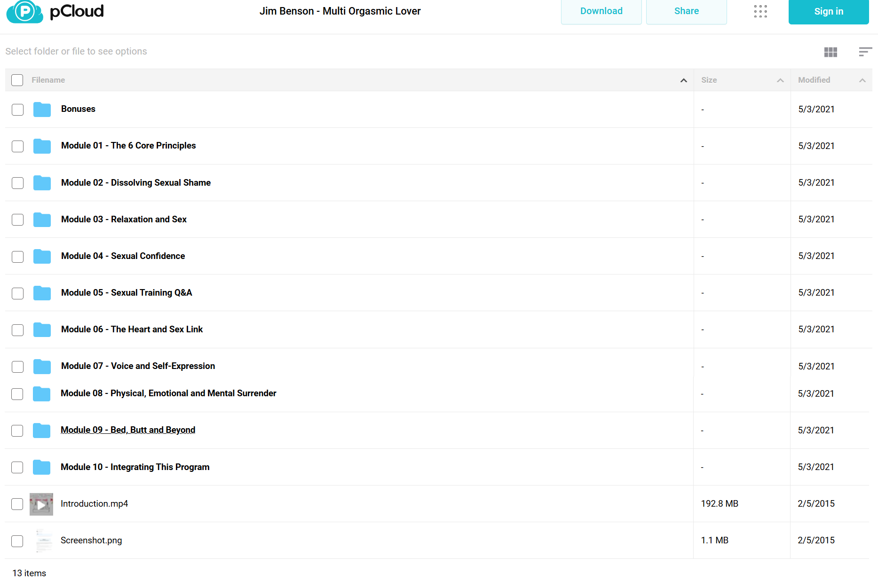Click the Module 03 folder icon
Viewport: 878px width, 588px height.
(x=42, y=220)
